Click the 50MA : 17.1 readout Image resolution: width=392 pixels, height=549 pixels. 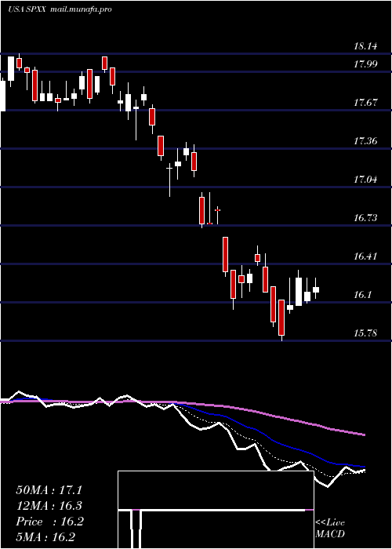click(49, 490)
